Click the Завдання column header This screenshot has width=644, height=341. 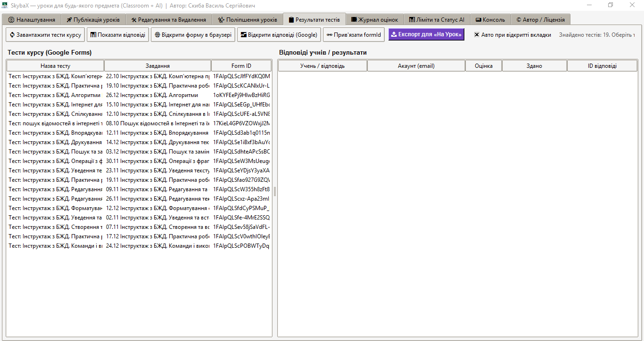(157, 66)
